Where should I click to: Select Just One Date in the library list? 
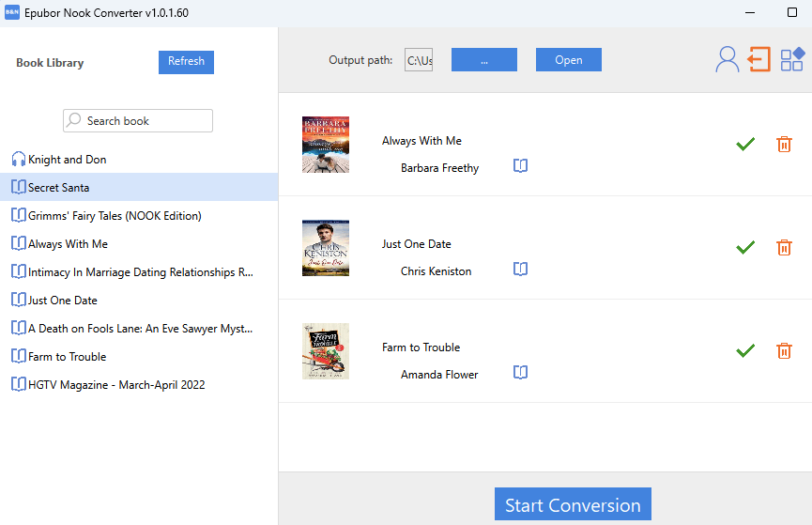click(x=139, y=301)
